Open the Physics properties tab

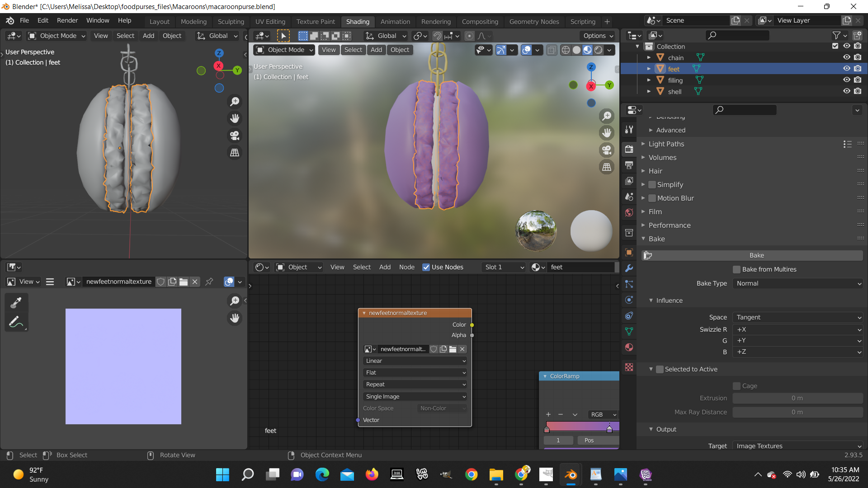coord(629,300)
